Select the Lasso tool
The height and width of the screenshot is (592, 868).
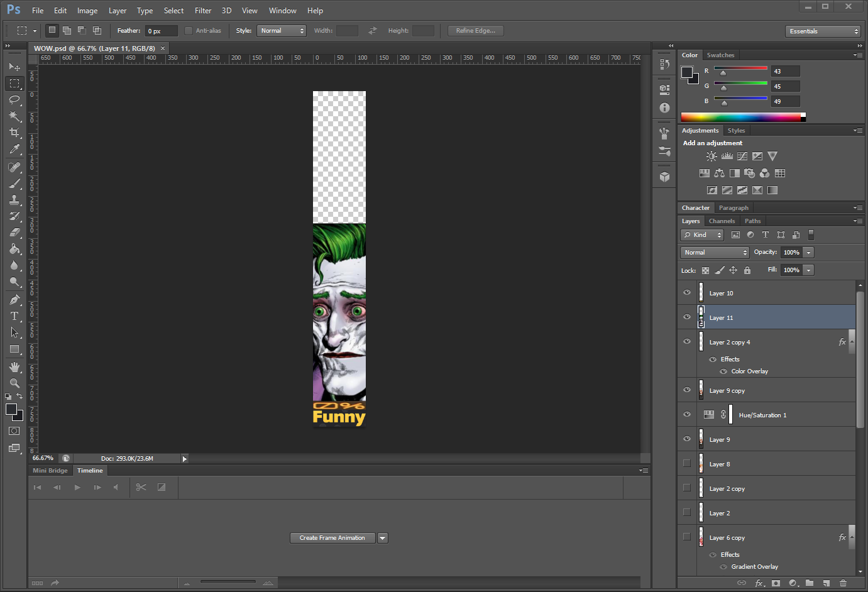[14, 100]
